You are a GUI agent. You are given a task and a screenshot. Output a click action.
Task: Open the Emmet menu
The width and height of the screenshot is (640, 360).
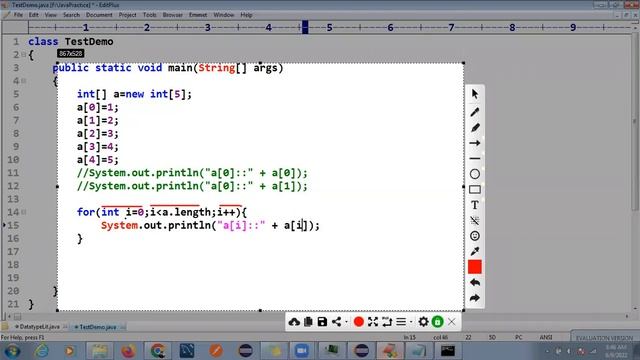tap(198, 15)
